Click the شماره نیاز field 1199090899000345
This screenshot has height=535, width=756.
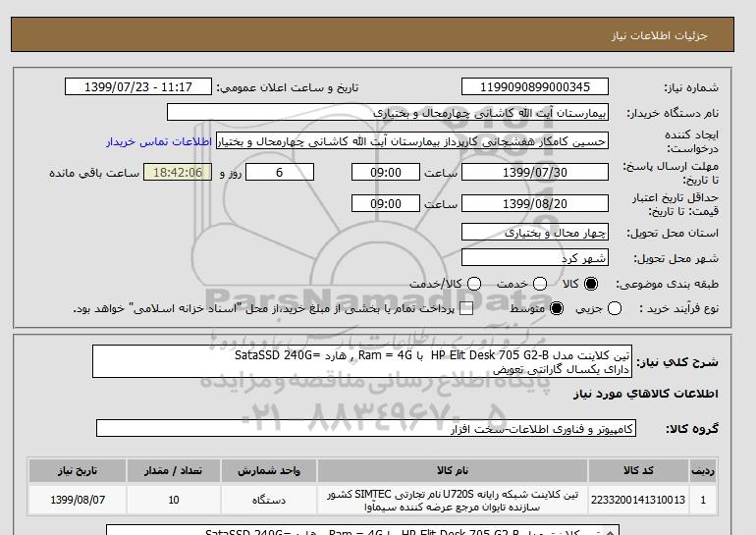point(535,87)
